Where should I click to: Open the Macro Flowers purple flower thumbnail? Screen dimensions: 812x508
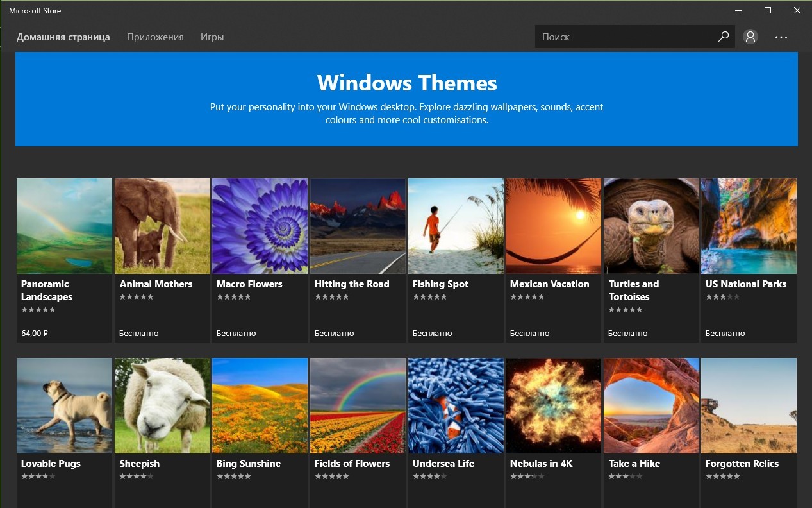pyautogui.click(x=260, y=226)
